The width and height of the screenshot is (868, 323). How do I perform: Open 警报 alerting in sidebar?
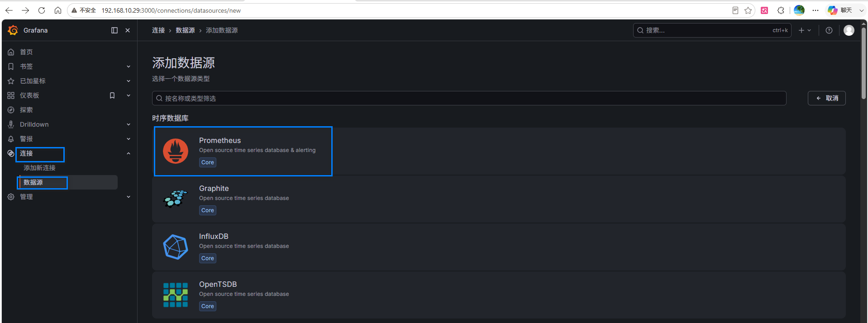pos(26,139)
